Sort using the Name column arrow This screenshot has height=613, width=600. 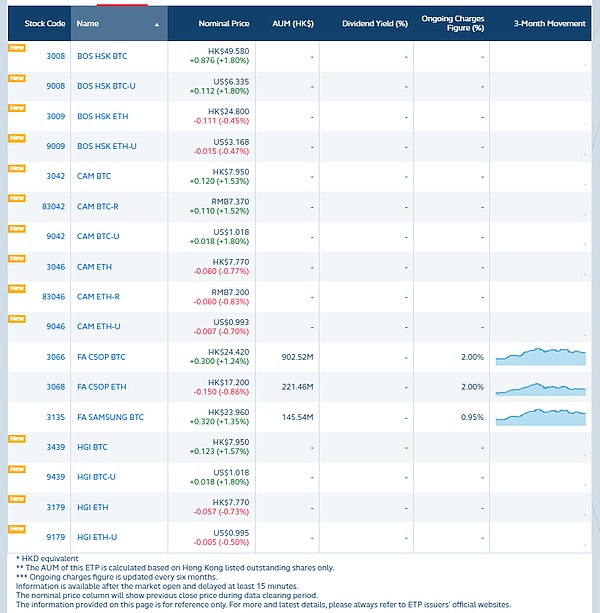[x=157, y=22]
